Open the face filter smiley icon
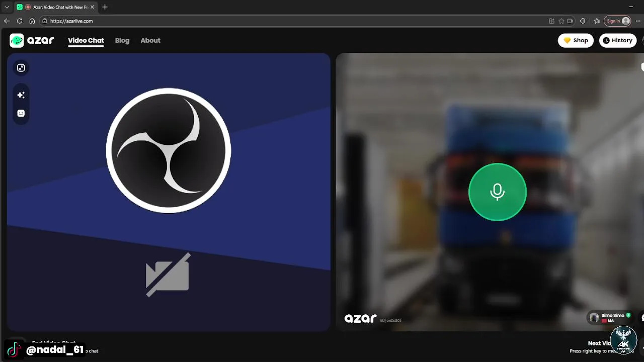Viewport: 644px width, 362px height. click(x=21, y=113)
